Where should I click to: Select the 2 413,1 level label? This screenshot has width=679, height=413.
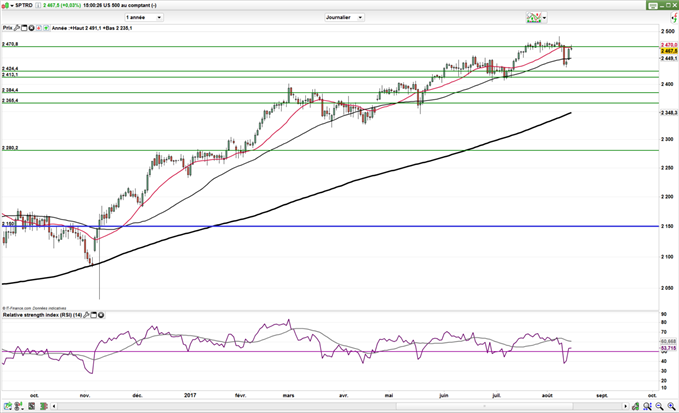coord(10,74)
